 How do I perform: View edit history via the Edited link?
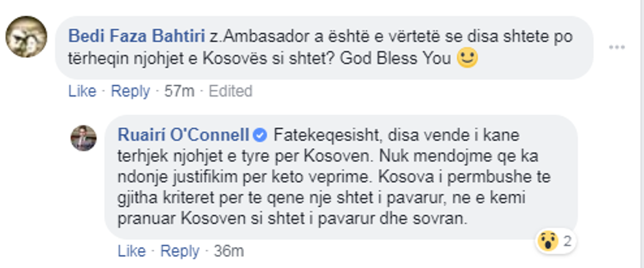coord(231,91)
